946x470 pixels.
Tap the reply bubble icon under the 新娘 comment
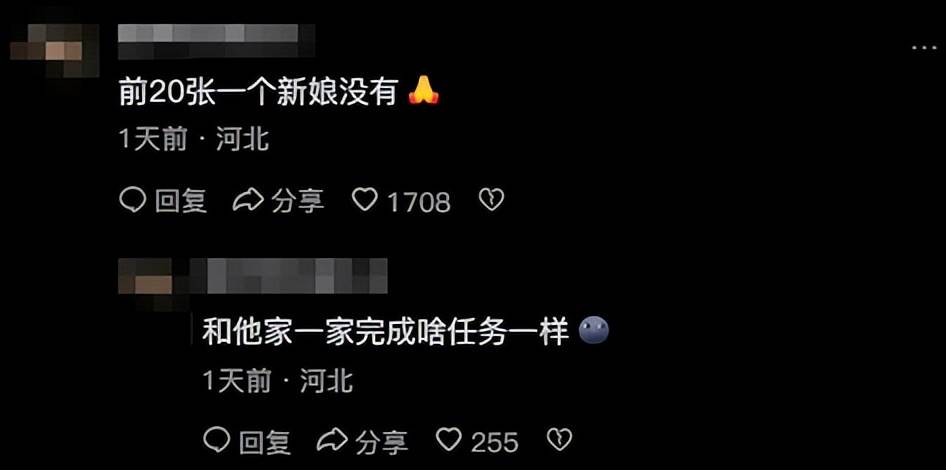click(x=132, y=200)
